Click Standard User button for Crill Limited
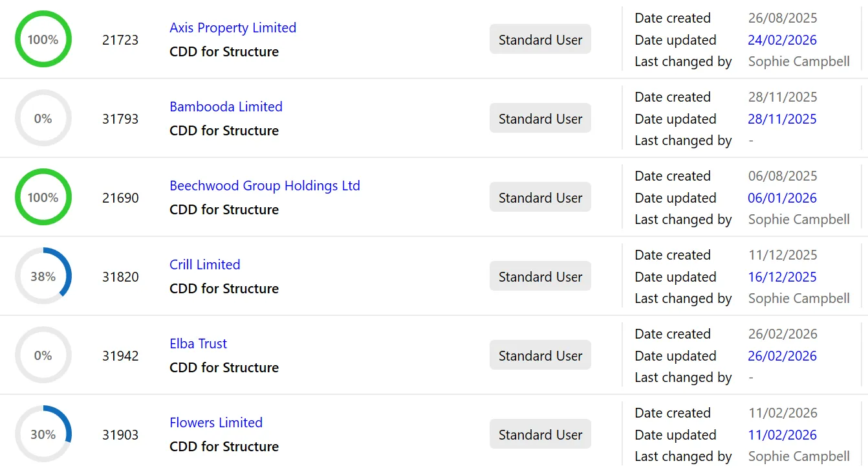Image resolution: width=868 pixels, height=470 pixels. click(x=540, y=276)
